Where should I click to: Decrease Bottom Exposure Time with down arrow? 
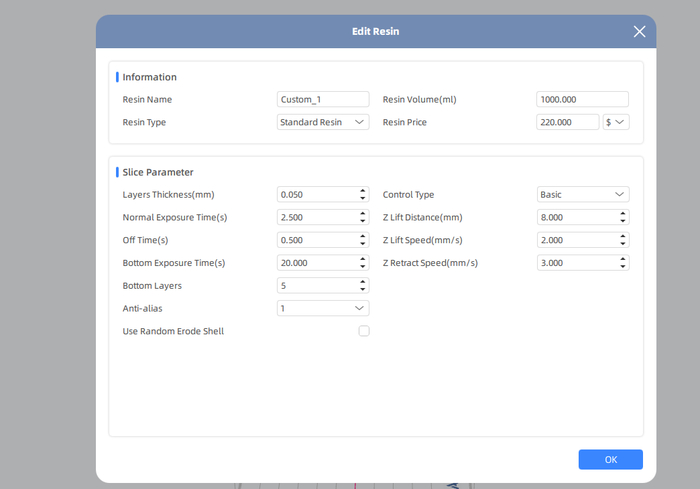362,267
